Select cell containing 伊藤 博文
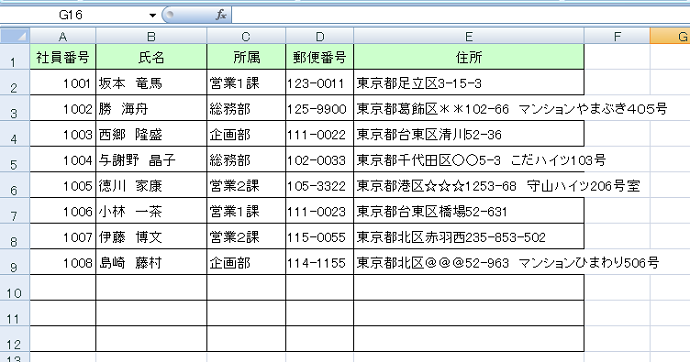 pyautogui.click(x=151, y=237)
